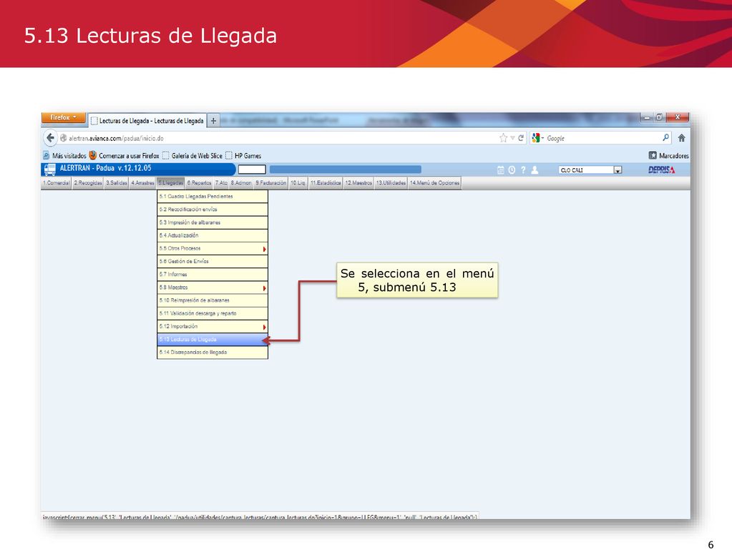732x560 pixels.
Task: Select the Lecturas de Llegada browser tab
Action: coord(147,121)
